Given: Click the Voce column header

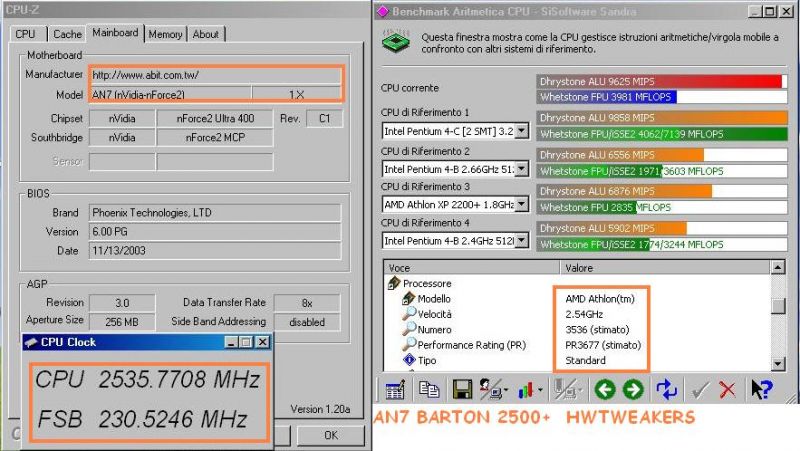Looking at the screenshot, I should point(471,268).
